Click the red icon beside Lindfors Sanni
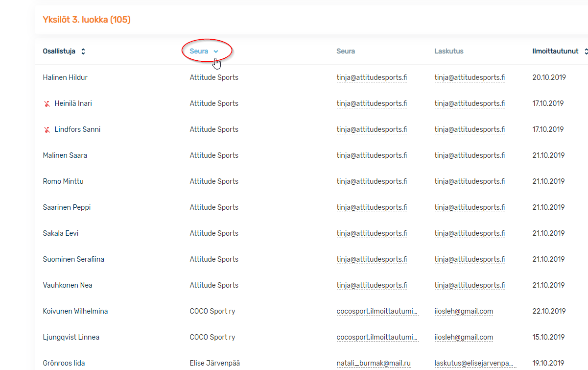 click(x=47, y=130)
